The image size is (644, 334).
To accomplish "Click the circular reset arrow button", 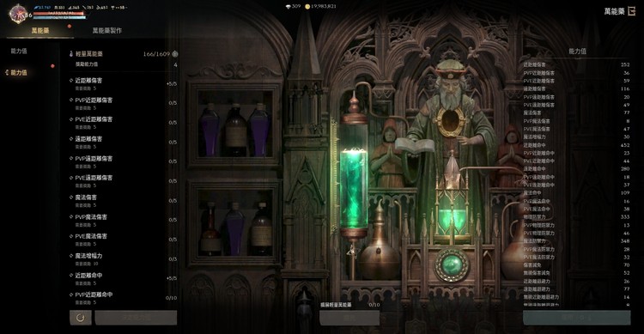I will pos(81,318).
